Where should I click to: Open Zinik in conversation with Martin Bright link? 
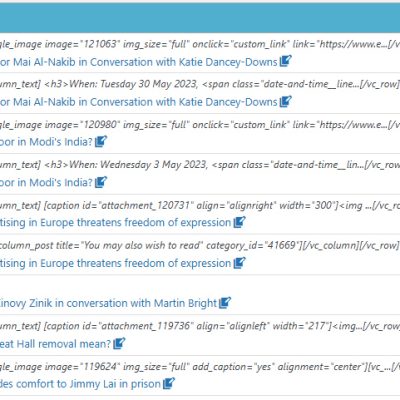click(x=109, y=303)
